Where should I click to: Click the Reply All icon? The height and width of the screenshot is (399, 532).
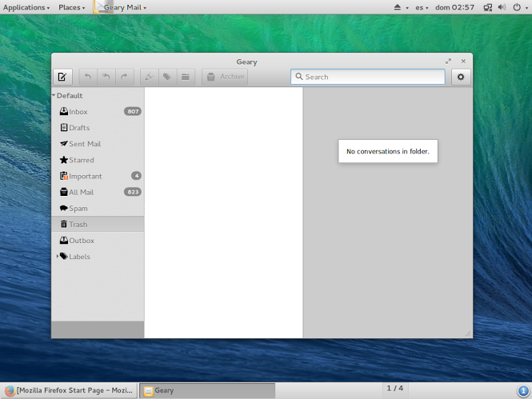click(106, 77)
